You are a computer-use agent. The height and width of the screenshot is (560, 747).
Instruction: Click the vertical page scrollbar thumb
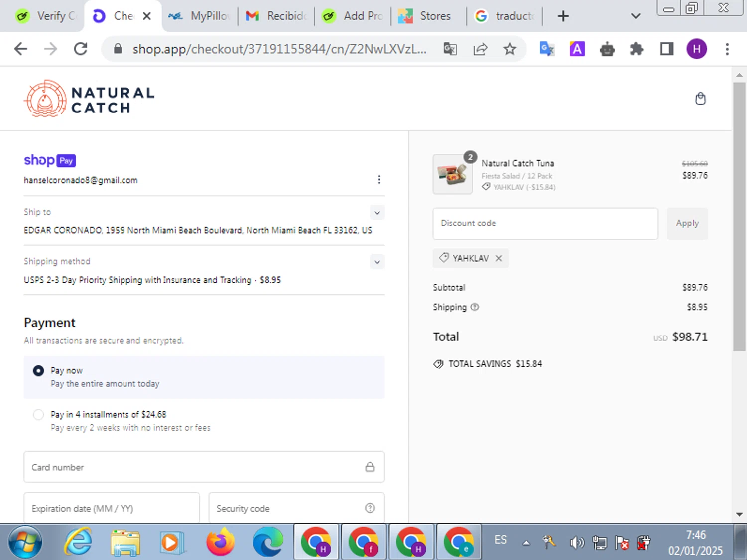[x=739, y=217]
